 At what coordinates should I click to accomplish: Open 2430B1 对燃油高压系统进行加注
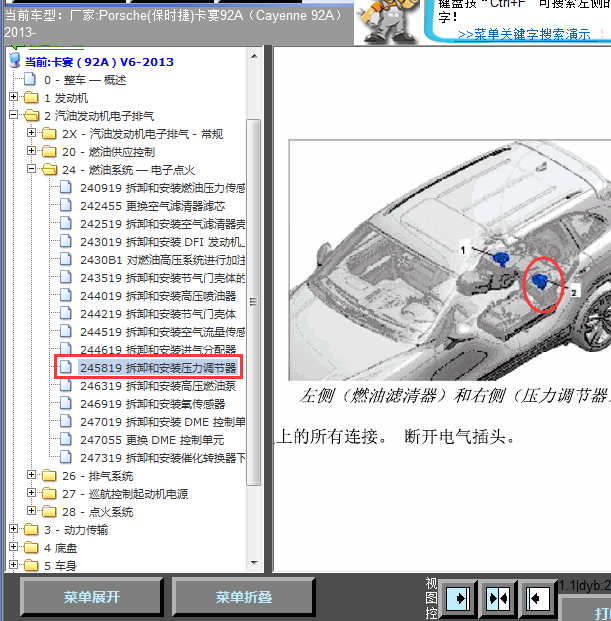point(162,260)
